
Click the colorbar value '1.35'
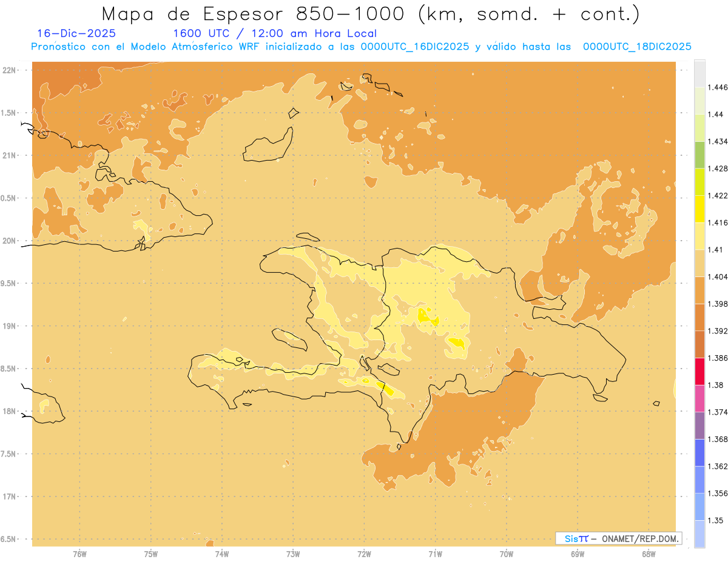[715, 520]
